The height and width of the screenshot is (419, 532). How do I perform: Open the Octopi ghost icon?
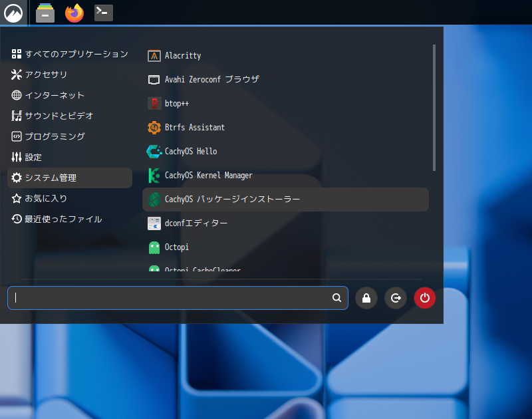coord(154,247)
